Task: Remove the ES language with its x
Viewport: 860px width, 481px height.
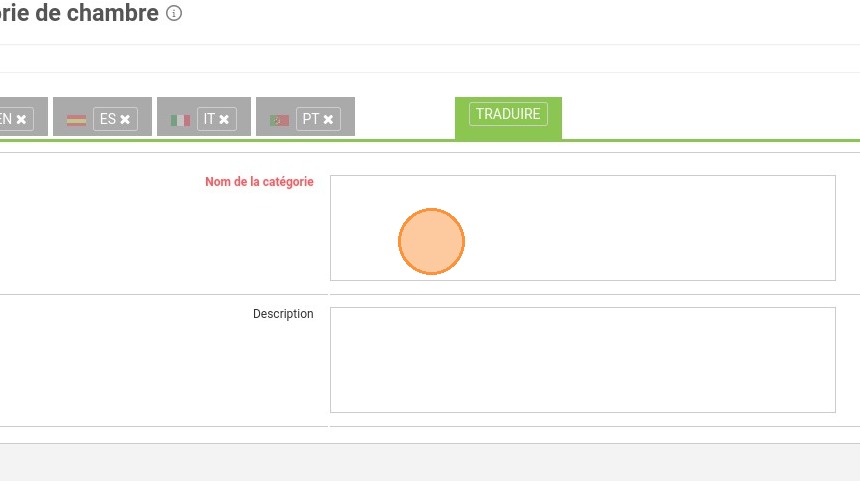Action: coord(125,119)
